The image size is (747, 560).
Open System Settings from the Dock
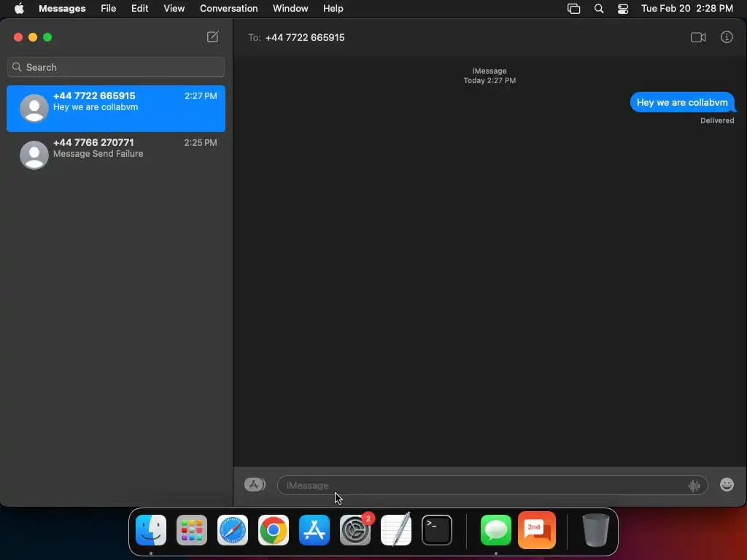point(355,530)
